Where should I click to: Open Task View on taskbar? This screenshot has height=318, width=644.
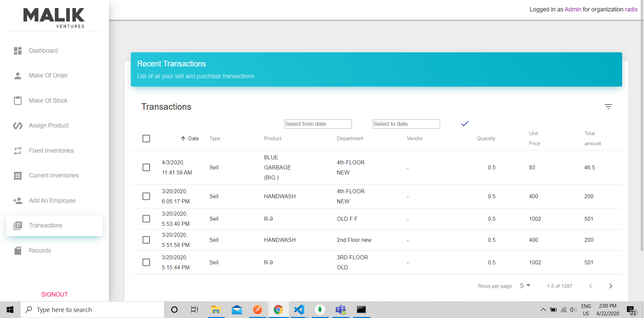coord(195,310)
